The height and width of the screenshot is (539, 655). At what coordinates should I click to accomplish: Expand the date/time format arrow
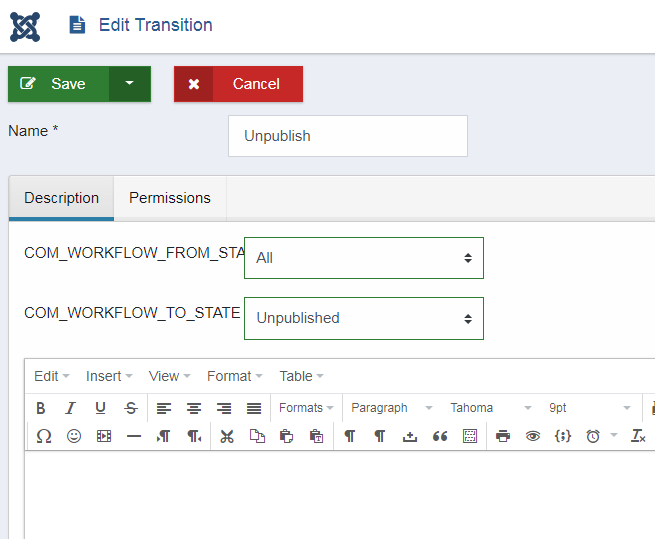(614, 435)
